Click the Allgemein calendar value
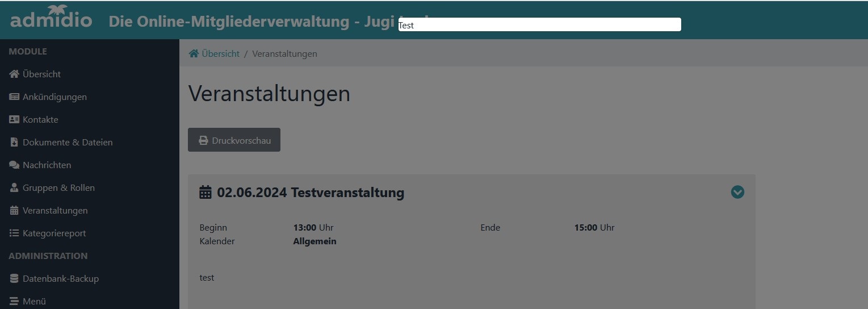This screenshot has width=868, height=309. coord(315,241)
